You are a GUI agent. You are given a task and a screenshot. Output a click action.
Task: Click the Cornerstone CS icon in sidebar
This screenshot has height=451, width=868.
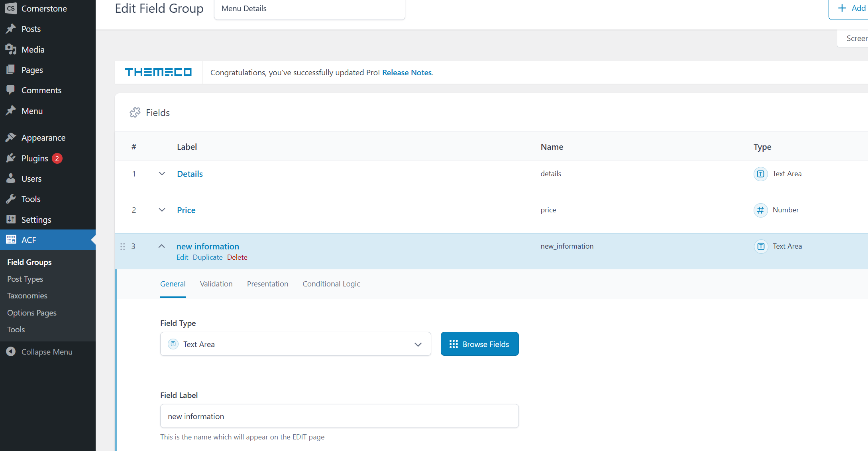pyautogui.click(x=11, y=8)
